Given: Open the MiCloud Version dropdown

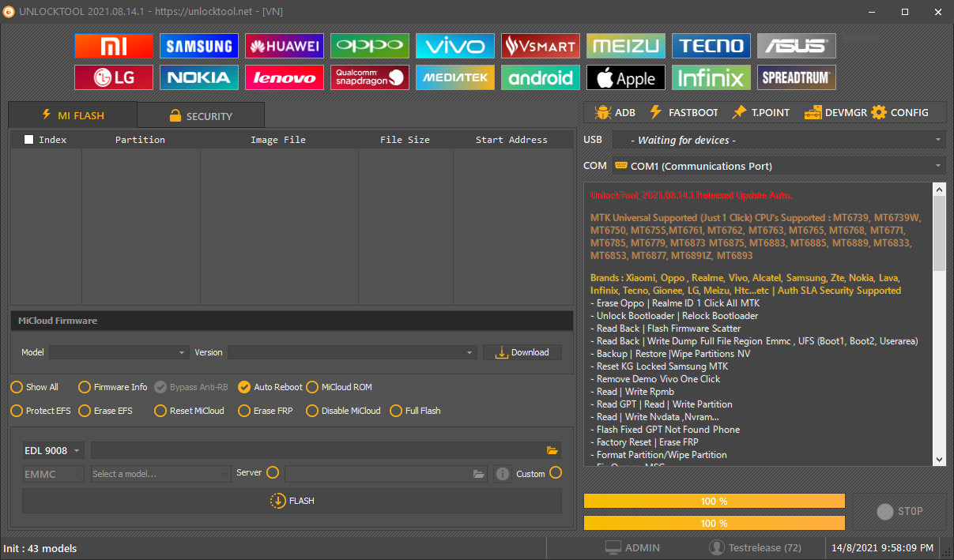Looking at the screenshot, I should click(x=353, y=352).
